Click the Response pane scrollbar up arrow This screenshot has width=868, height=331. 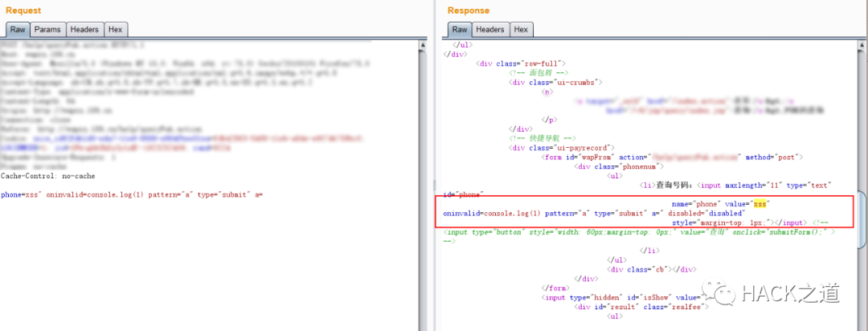tap(863, 43)
